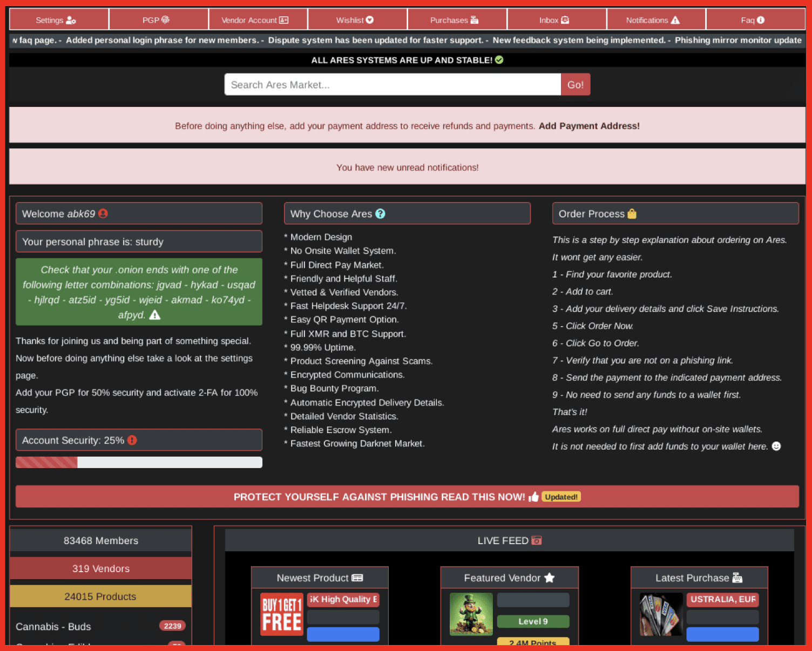Click the star icon on Featured Vendor
The image size is (812, 651).
click(550, 578)
